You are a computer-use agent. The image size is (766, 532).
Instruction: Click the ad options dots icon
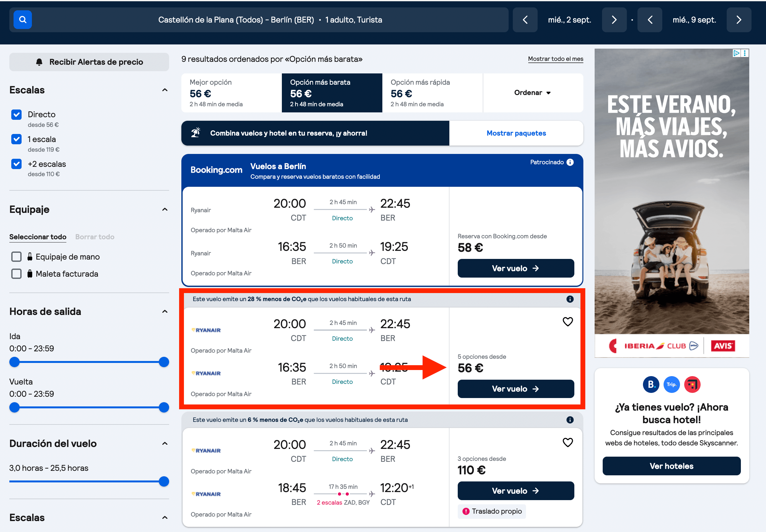(x=745, y=53)
